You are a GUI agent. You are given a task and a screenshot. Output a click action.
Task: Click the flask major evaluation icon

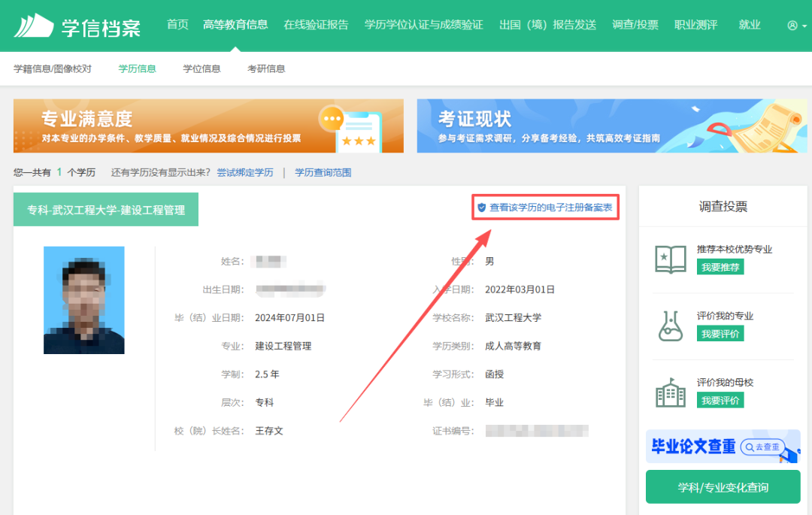[x=671, y=326]
